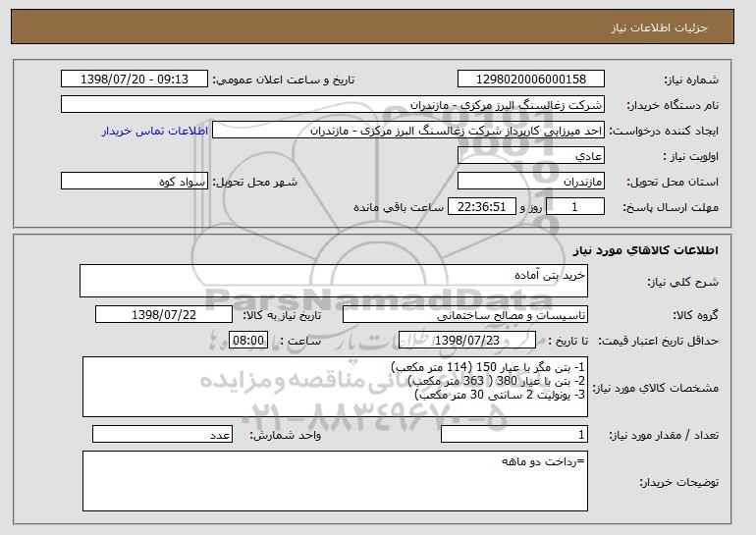The height and width of the screenshot is (535, 756).
Task: Click the label نام دستگاه خریدار
Action: pos(673,105)
